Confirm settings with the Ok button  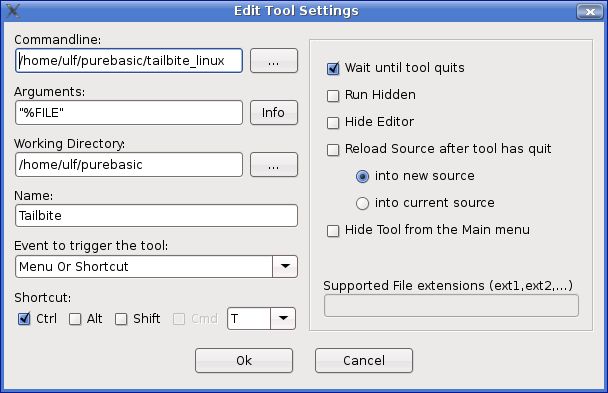[x=244, y=360]
